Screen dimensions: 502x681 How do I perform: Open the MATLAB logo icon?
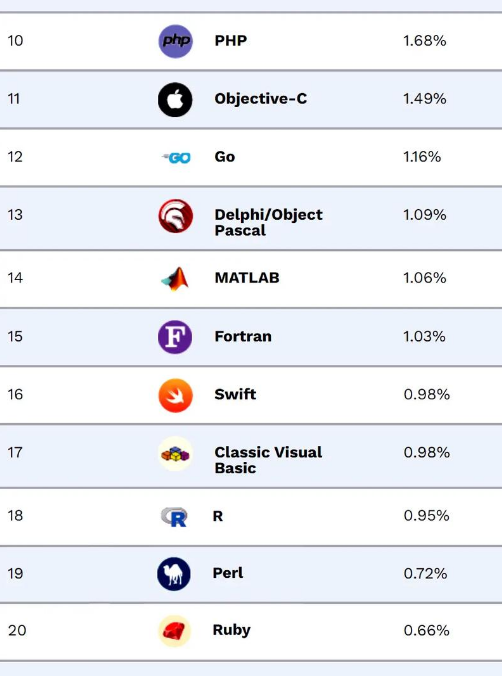point(175,279)
